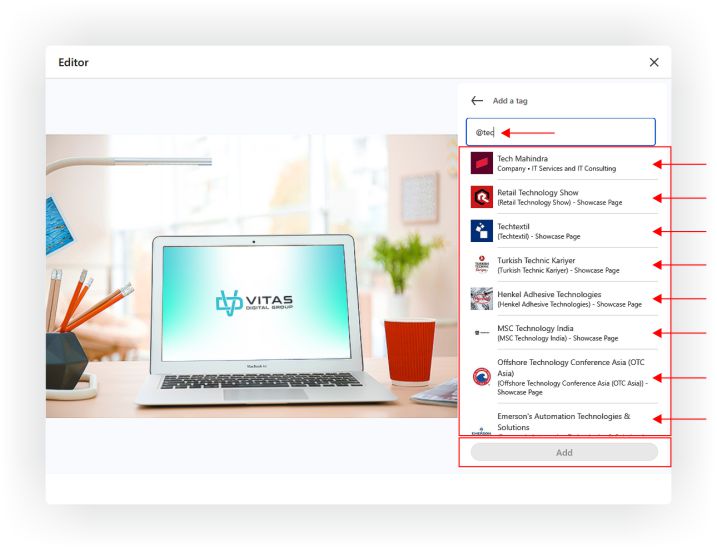Click the Add button

tap(564, 452)
